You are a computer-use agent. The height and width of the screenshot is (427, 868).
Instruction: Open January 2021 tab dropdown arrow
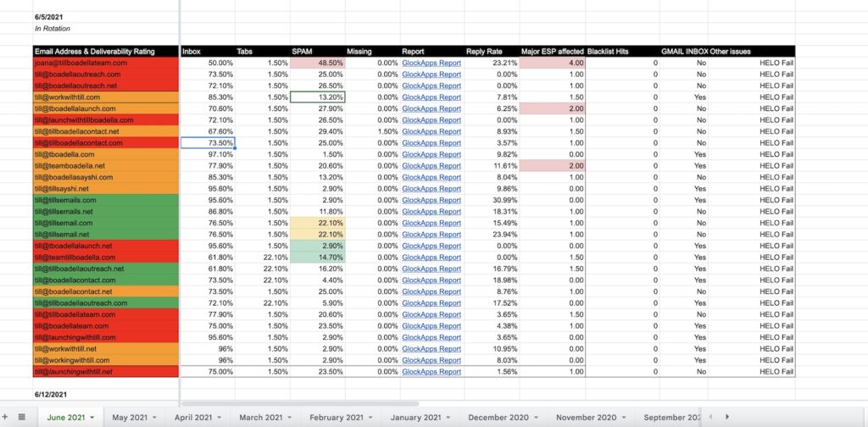pos(448,418)
